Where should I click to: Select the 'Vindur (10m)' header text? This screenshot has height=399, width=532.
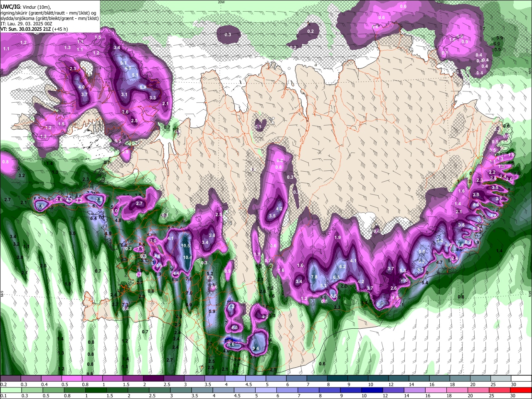[36, 7]
